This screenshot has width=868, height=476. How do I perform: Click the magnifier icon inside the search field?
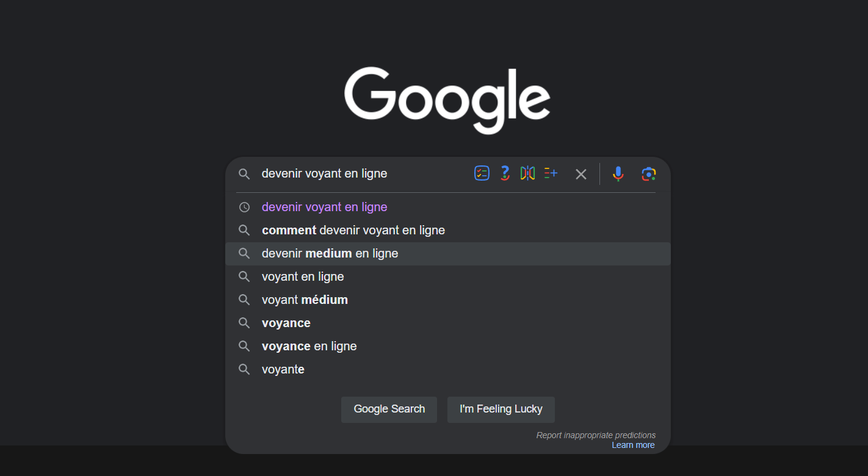pyautogui.click(x=244, y=174)
